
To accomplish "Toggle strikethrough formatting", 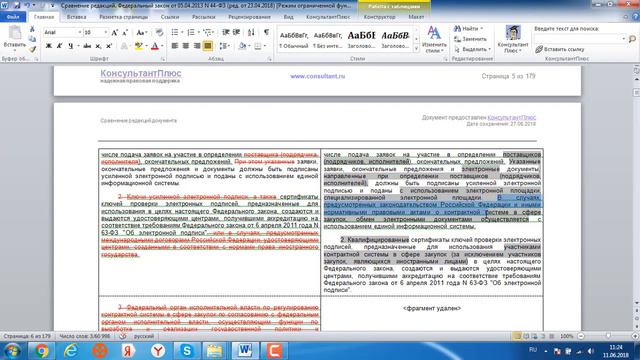I will pos(87,46).
